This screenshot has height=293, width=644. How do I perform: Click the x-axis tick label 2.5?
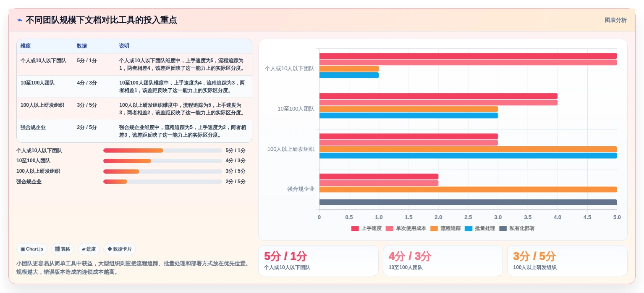tap(468, 217)
